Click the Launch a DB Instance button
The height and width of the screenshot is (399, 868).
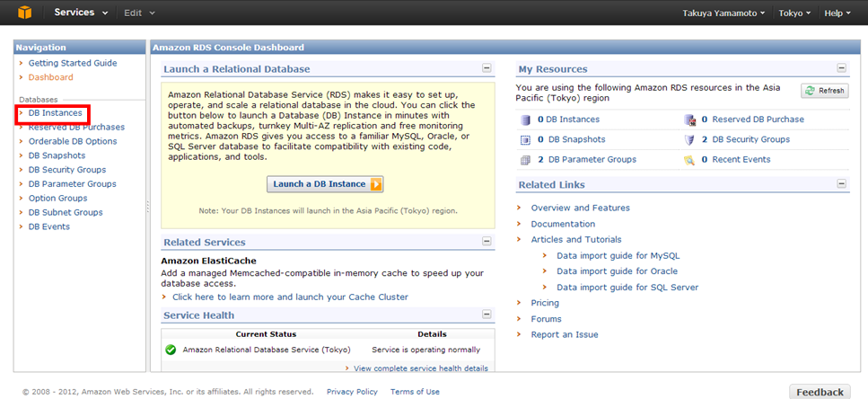pos(325,184)
